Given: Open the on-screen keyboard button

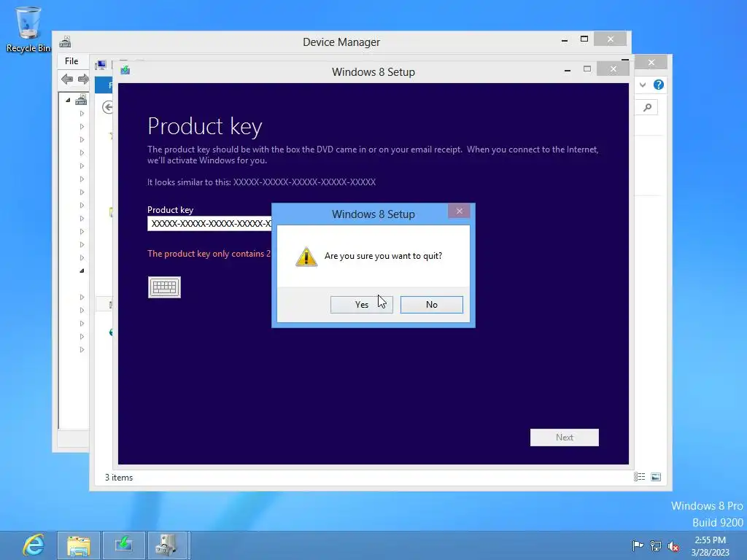Looking at the screenshot, I should click(164, 287).
